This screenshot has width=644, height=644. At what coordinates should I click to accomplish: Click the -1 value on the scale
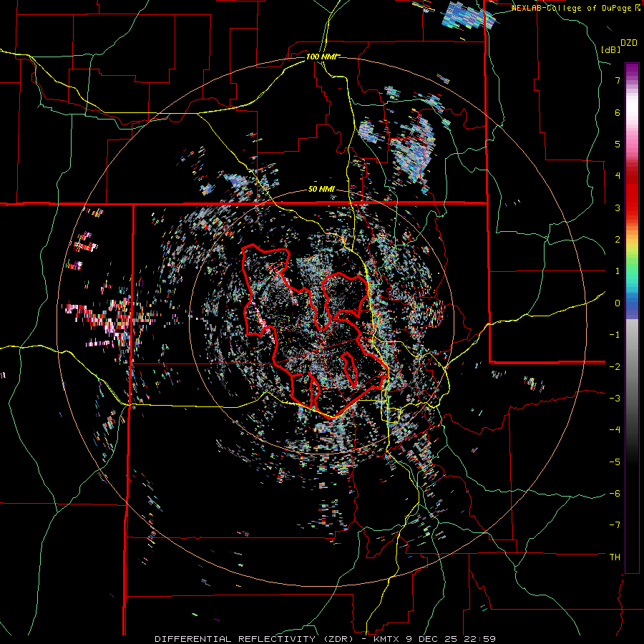[x=615, y=335]
